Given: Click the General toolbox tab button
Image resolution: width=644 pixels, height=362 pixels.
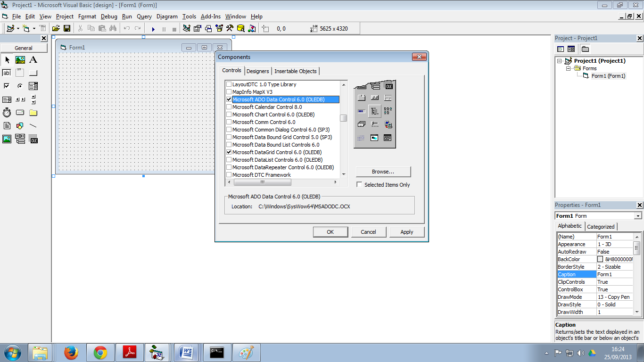Looking at the screenshot, I should click(24, 48).
